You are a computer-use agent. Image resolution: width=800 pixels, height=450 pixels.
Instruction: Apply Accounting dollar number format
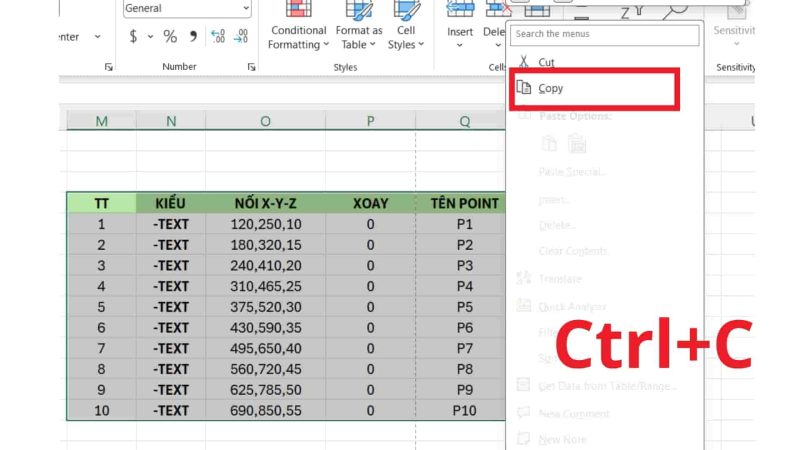coord(133,36)
